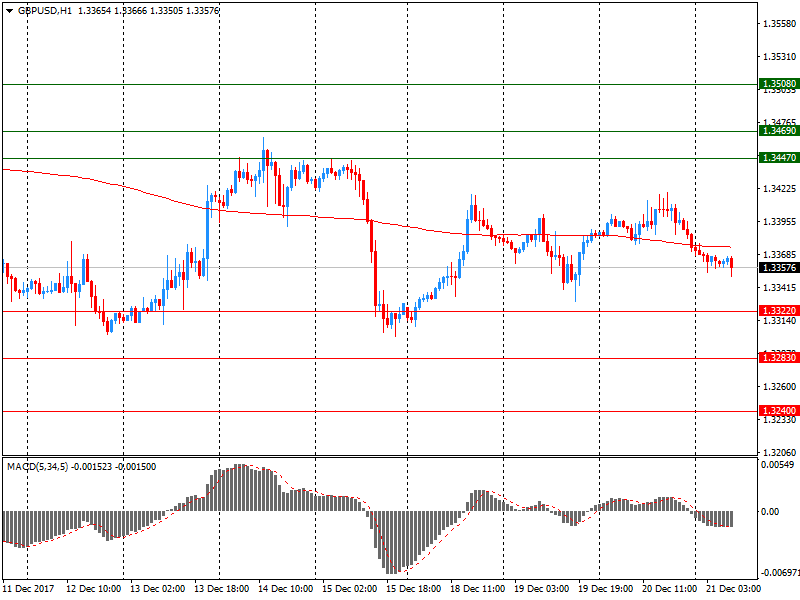Click the 15 Dec 18:00 time axis label
800x600 pixels.
413,588
